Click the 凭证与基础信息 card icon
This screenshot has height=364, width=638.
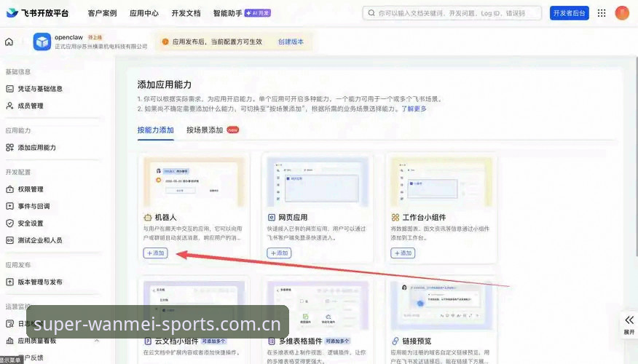point(9,89)
